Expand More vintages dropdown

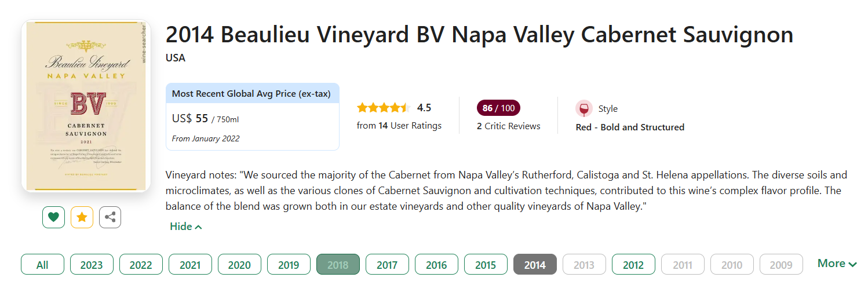(x=837, y=264)
